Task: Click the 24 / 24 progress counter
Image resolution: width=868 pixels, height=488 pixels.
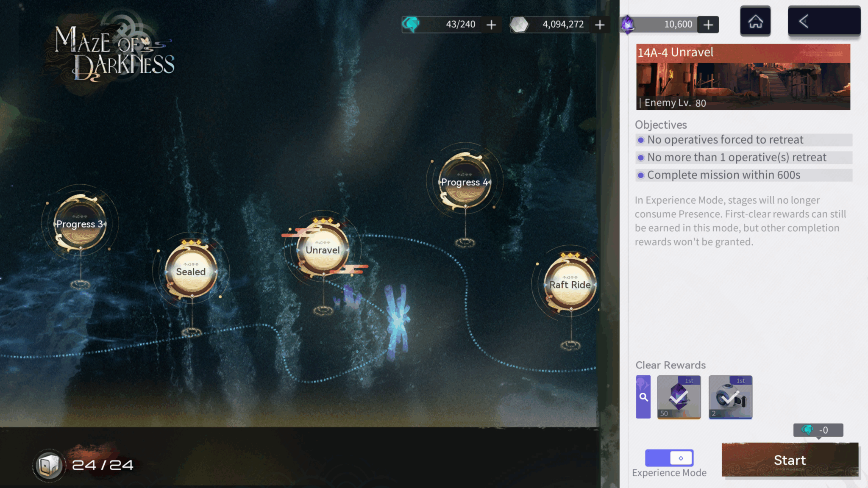Action: pyautogui.click(x=103, y=465)
